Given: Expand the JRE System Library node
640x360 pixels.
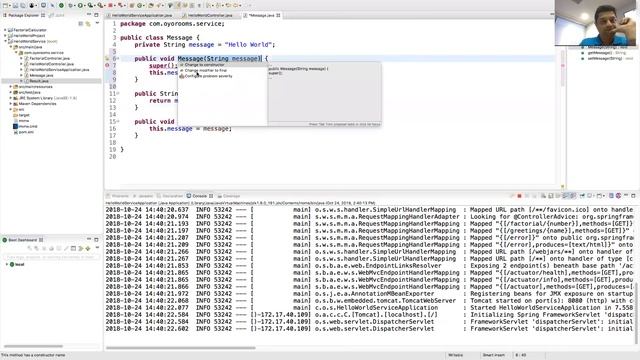Looking at the screenshot, I should click(11, 98).
